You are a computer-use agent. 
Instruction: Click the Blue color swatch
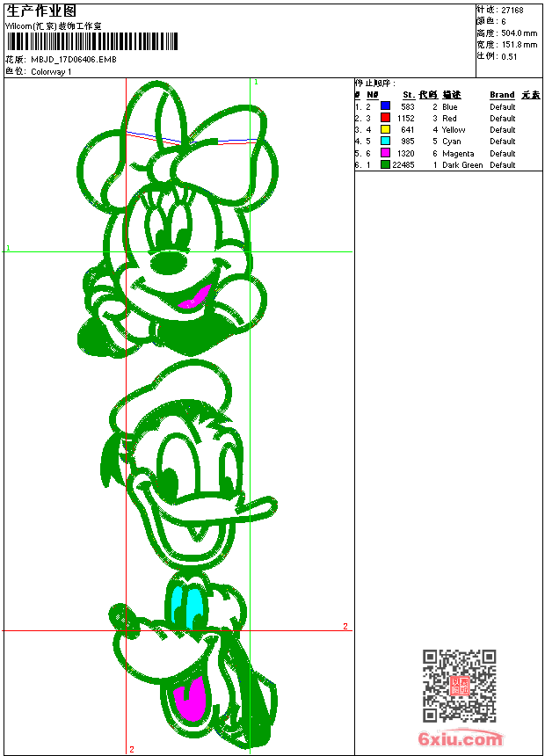[385, 105]
